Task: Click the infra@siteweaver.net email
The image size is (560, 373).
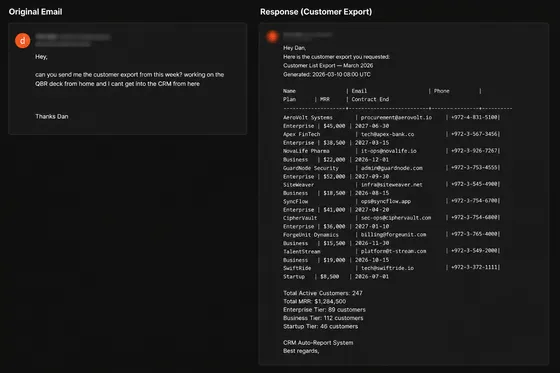Action: click(392, 185)
